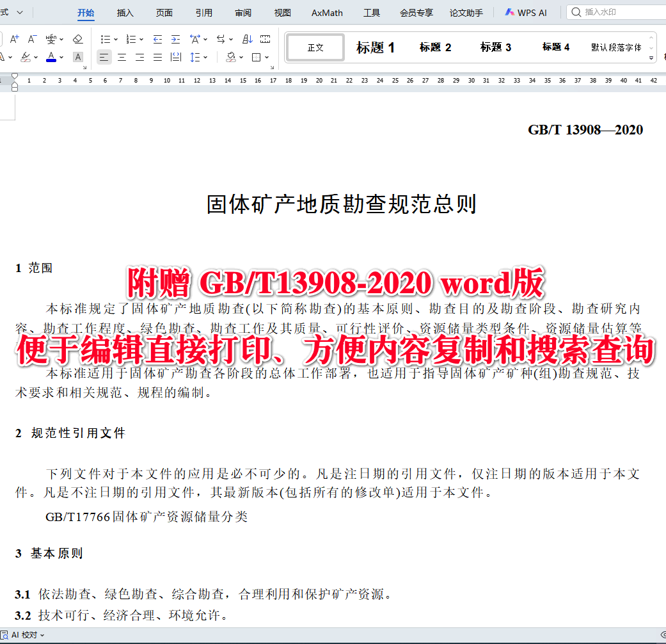Open font settings dialog launcher
Image resolution: width=666 pixels, height=644 pixels.
(x=84, y=67)
